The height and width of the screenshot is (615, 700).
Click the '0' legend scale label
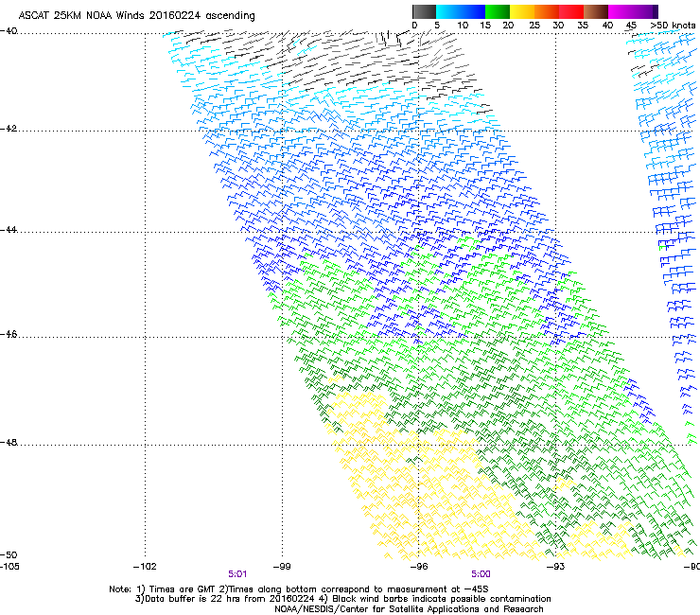pyautogui.click(x=414, y=26)
